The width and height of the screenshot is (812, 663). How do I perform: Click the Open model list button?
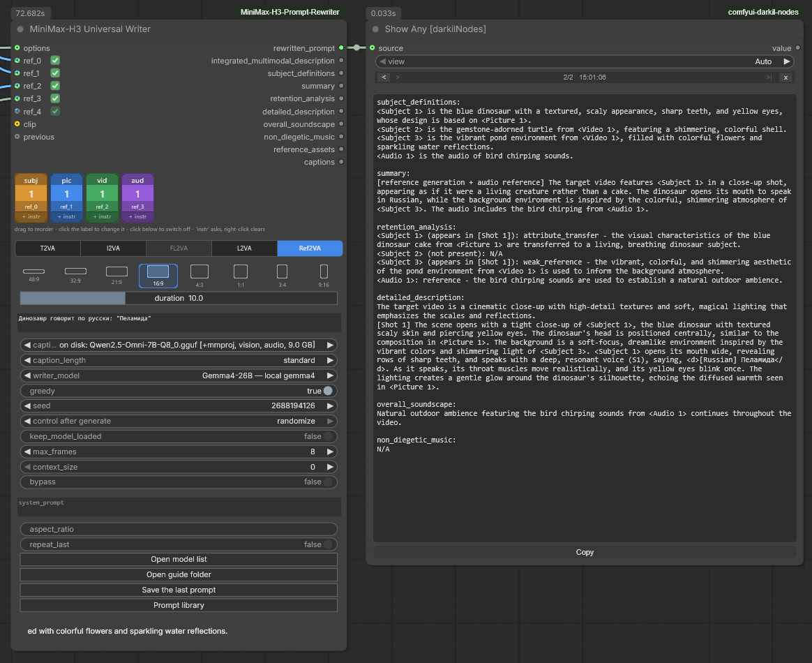click(179, 560)
